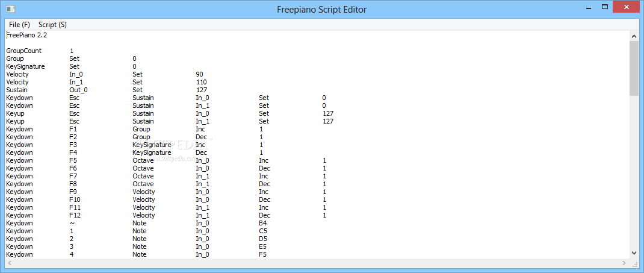Click 'Dec' on the F2 line
This screenshot has width=644, height=273.
(x=201, y=137)
